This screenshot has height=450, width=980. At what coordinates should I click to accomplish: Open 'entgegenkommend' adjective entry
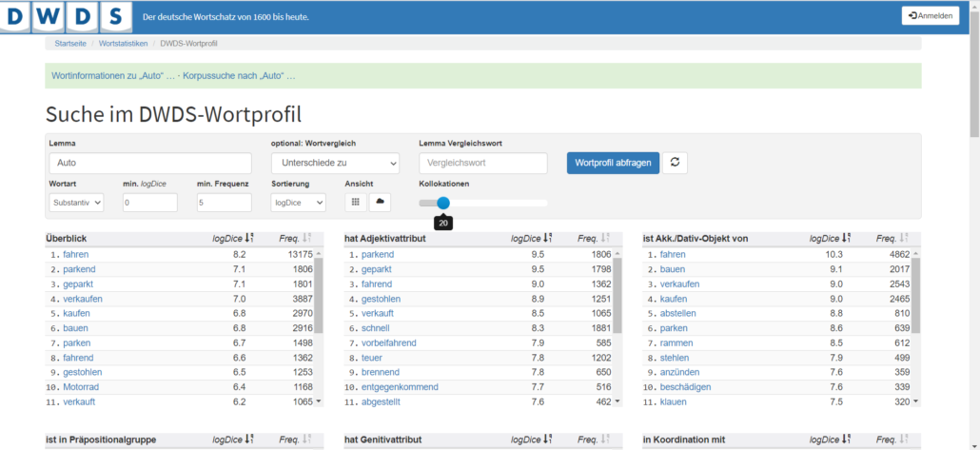(400, 387)
